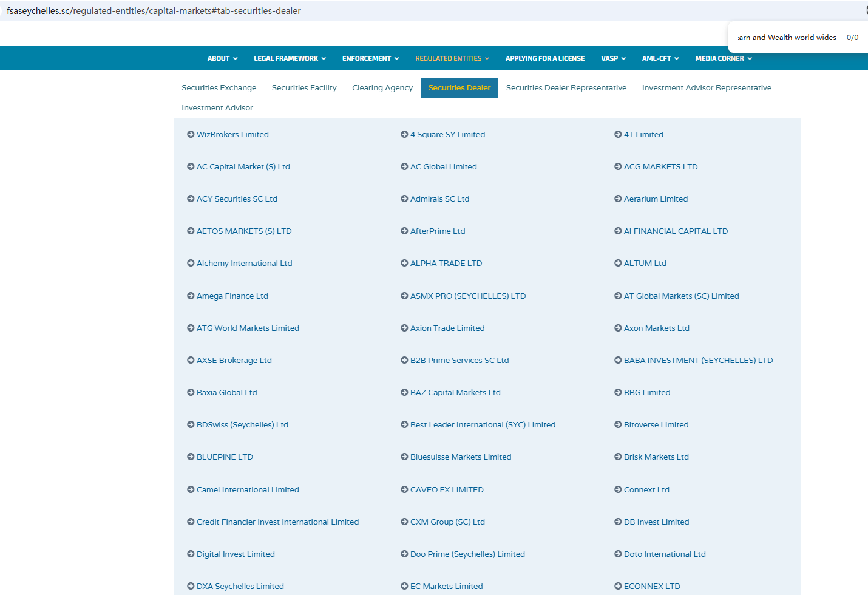Screen dimensions: 868x595
Task: Click the arrow icon beside BABA INVESTMENT (SEYCHELLES) LTD
Action: (618, 360)
